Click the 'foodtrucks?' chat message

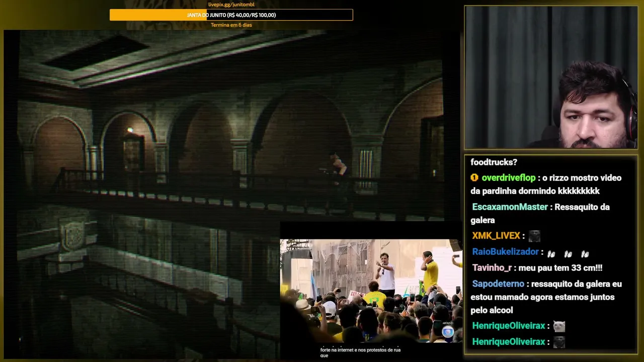[x=494, y=162]
